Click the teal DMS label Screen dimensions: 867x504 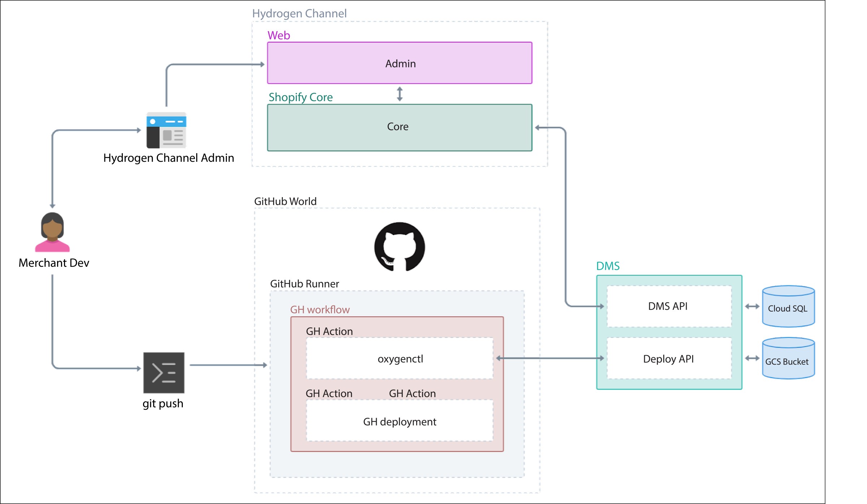608,266
